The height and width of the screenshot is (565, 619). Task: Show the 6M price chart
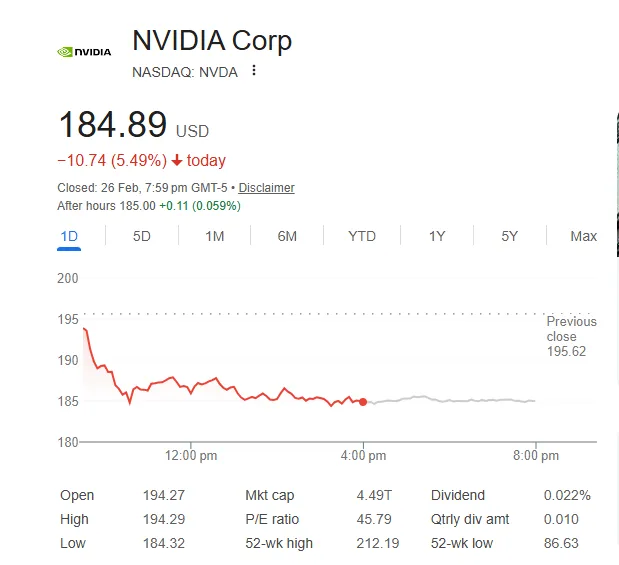pos(287,237)
